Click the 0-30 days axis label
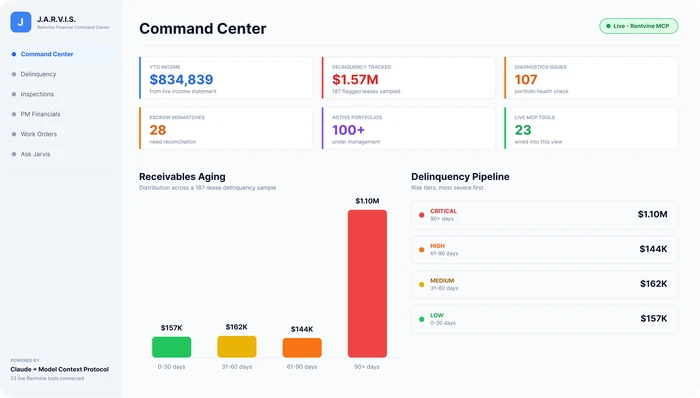 click(x=171, y=367)
